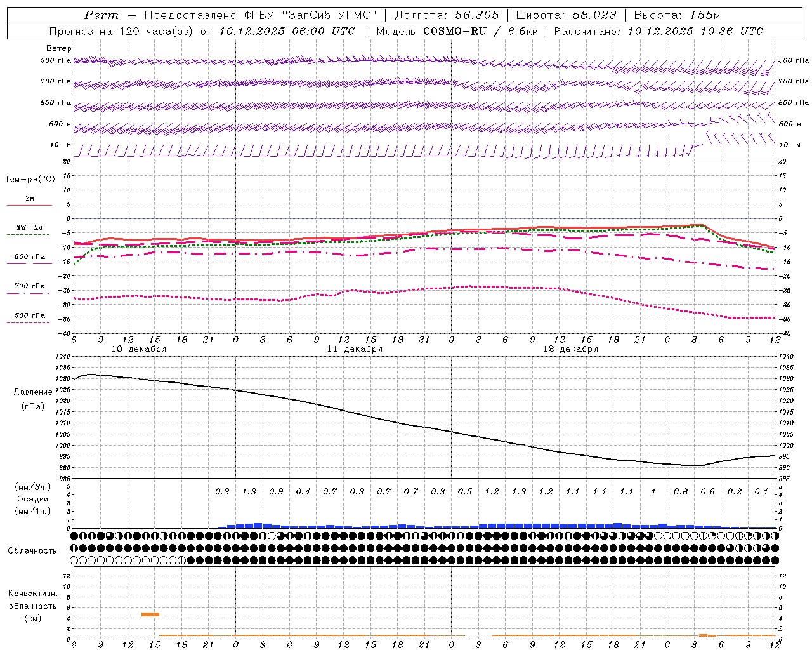Click "Прогноз на 120 часа(ов)" forecast line

point(122,31)
